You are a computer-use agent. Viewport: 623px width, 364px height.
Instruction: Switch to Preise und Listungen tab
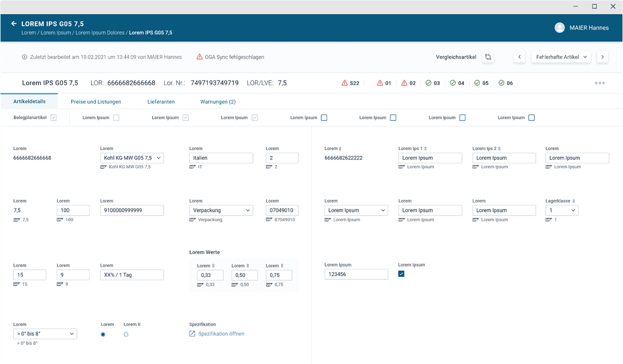[x=96, y=102]
